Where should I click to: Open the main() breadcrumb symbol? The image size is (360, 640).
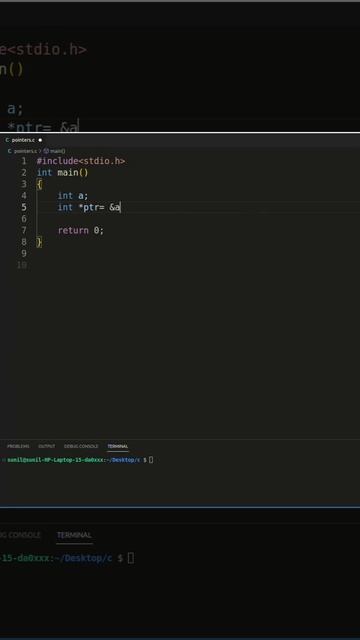pyautogui.click(x=58, y=151)
